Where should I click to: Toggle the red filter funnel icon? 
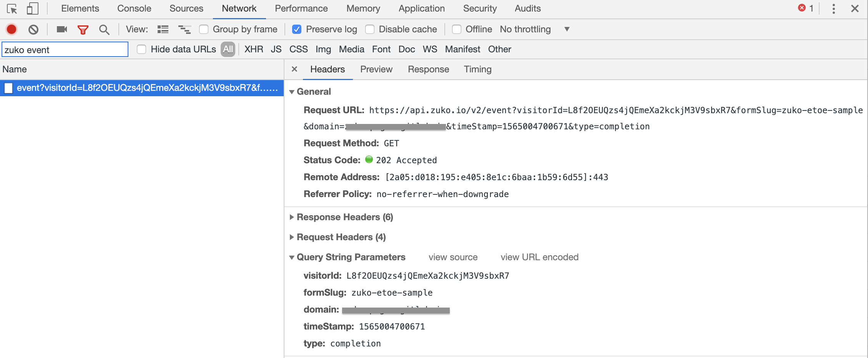point(83,30)
